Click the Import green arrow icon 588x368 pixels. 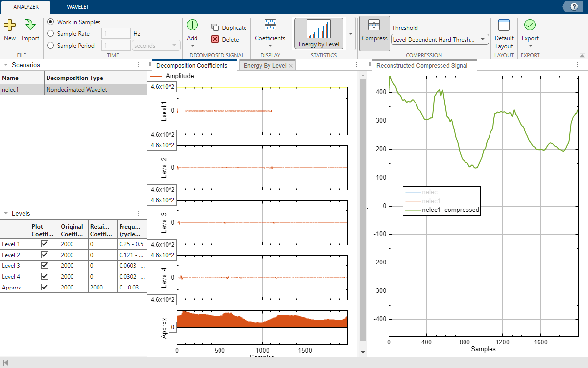(x=30, y=26)
